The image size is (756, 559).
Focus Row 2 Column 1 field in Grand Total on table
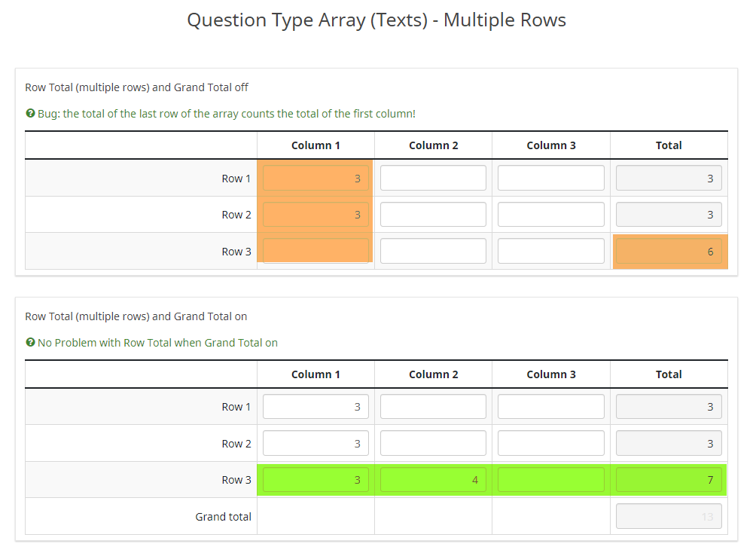316,444
